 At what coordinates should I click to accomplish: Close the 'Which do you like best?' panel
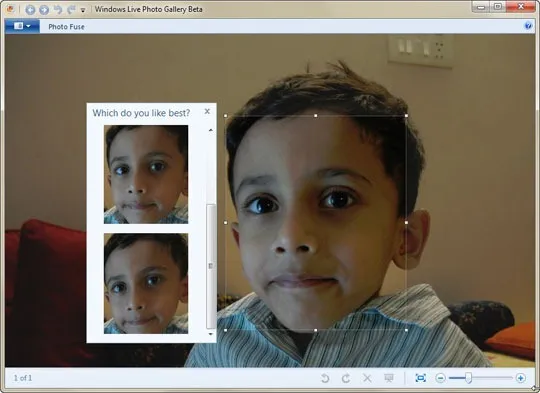point(207,111)
